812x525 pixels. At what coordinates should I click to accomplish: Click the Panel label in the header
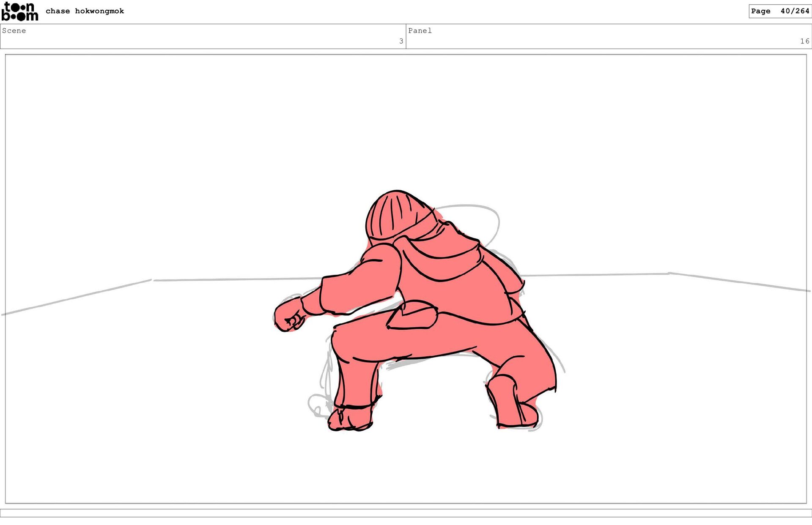tap(420, 30)
